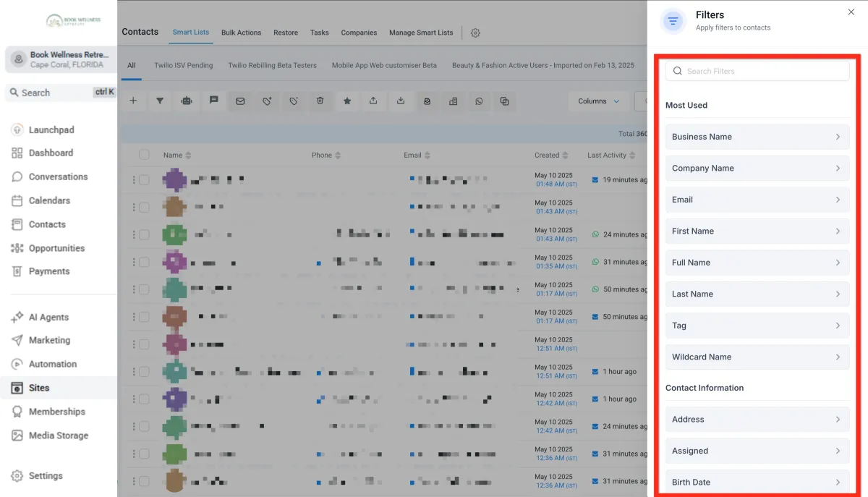Viewport: 868px width, 497px height.
Task: Click the star review request icon
Action: coord(347,101)
